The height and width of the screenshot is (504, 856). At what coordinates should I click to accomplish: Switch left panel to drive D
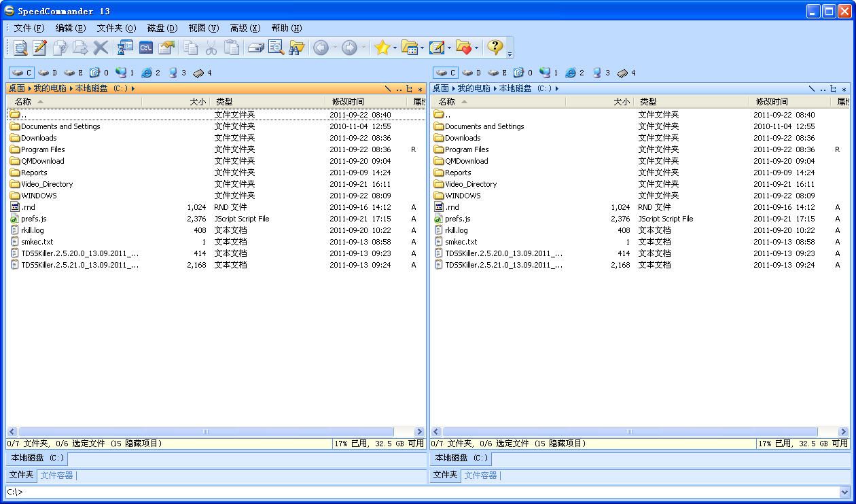pos(48,73)
